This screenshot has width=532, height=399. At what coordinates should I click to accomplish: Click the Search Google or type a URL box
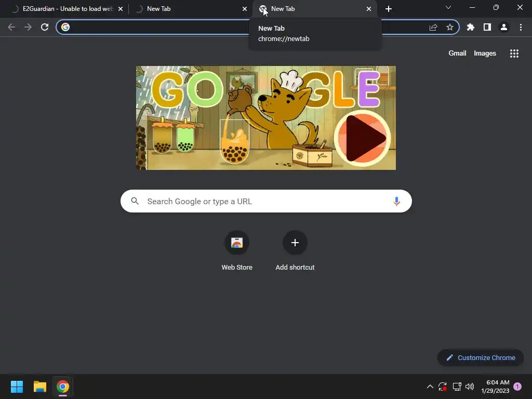(266, 201)
